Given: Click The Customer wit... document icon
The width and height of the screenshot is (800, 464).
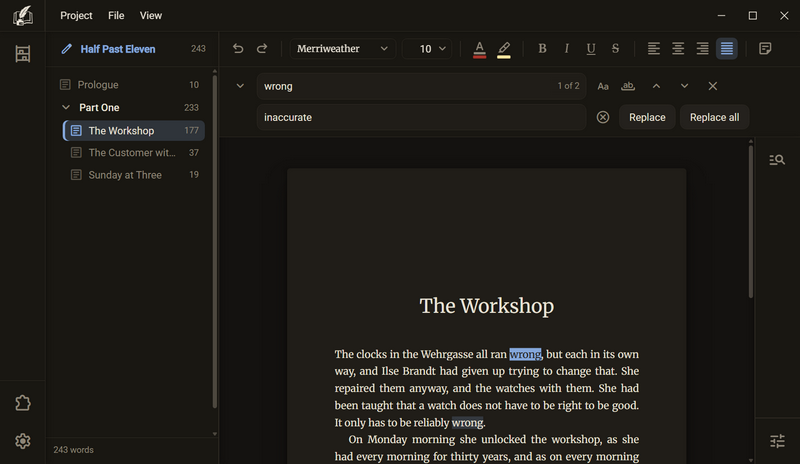Looking at the screenshot, I should coord(76,153).
